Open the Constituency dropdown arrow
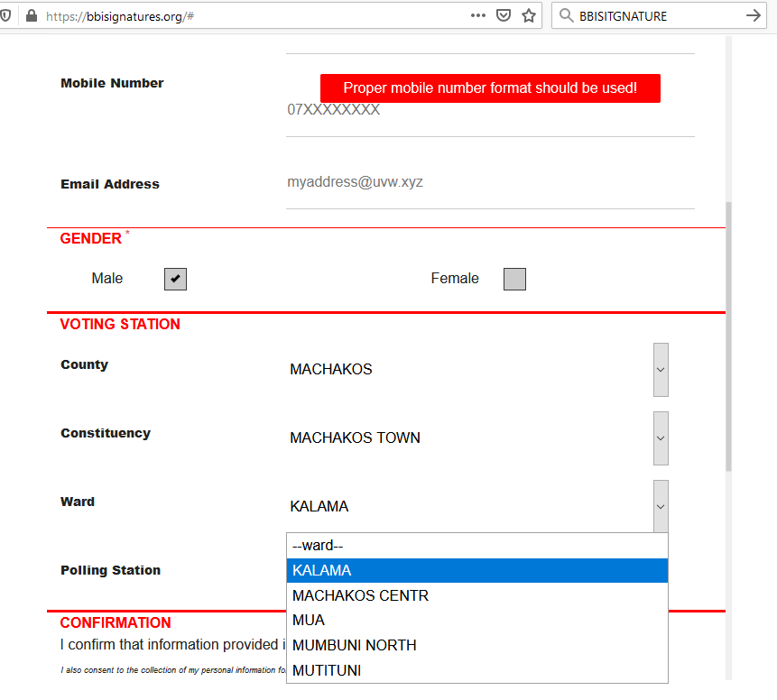Viewport: 777px width, 700px height. [661, 438]
